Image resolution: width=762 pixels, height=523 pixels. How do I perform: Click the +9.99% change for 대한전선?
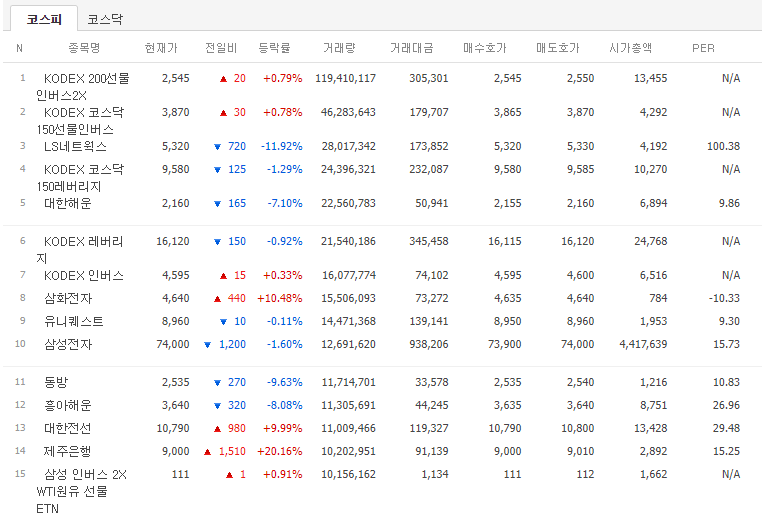[x=282, y=428]
